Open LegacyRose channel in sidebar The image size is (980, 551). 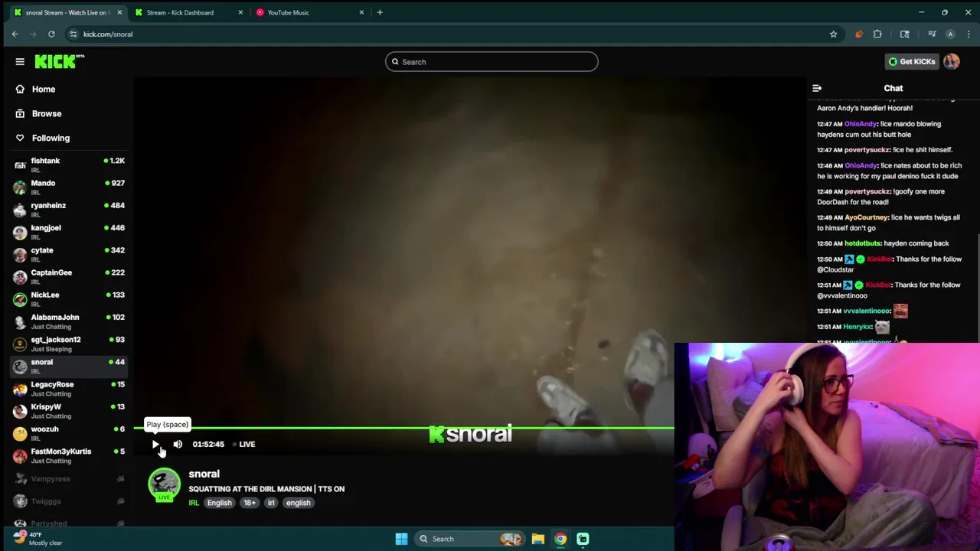click(x=69, y=388)
